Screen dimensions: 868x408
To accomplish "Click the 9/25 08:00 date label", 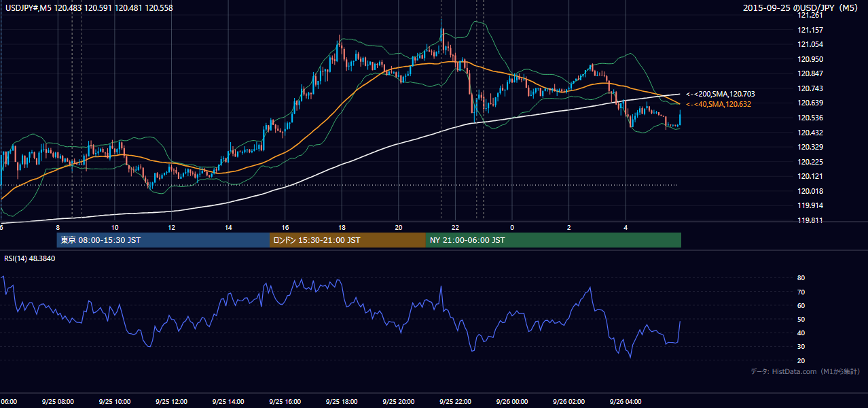I will (x=58, y=402).
